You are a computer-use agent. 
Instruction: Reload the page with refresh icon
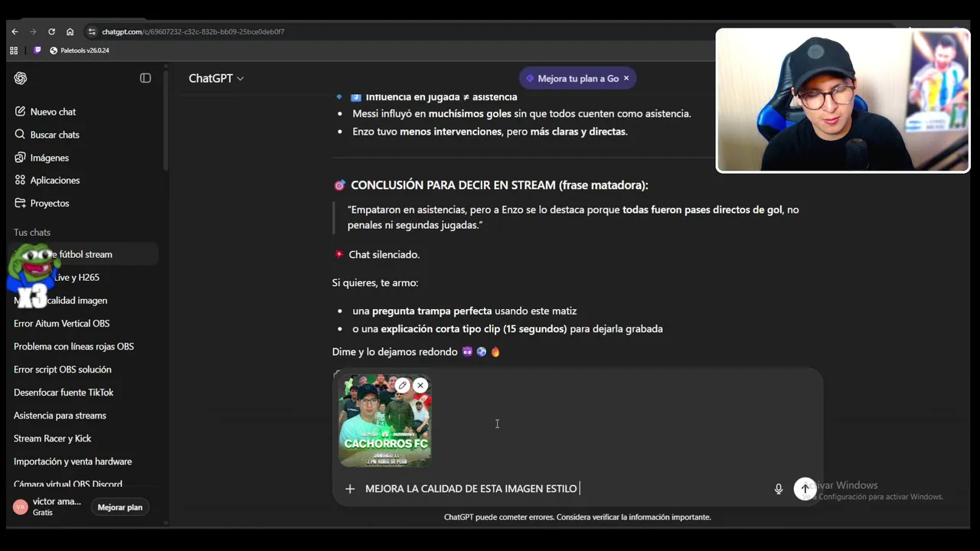(x=51, y=31)
